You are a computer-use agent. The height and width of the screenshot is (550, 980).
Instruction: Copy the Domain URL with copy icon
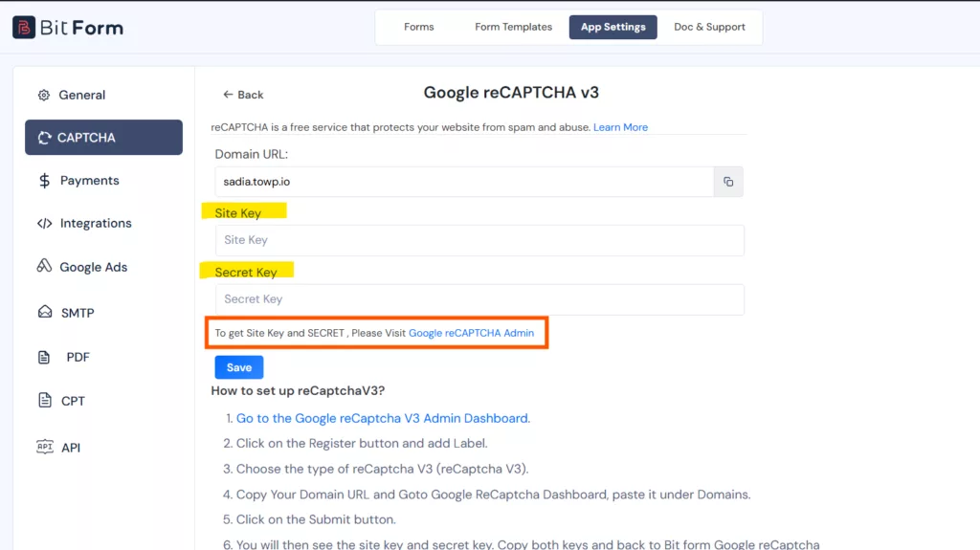click(728, 182)
